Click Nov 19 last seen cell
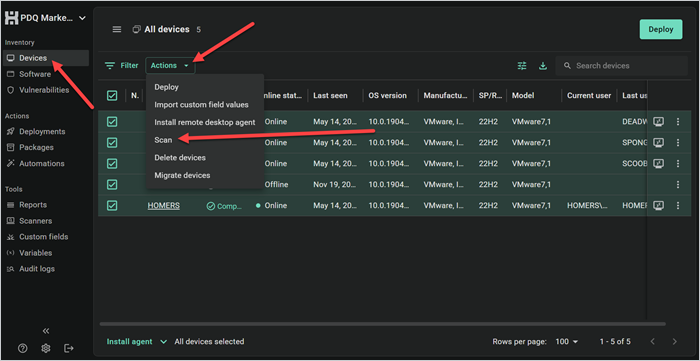This screenshot has width=700, height=361. (335, 185)
